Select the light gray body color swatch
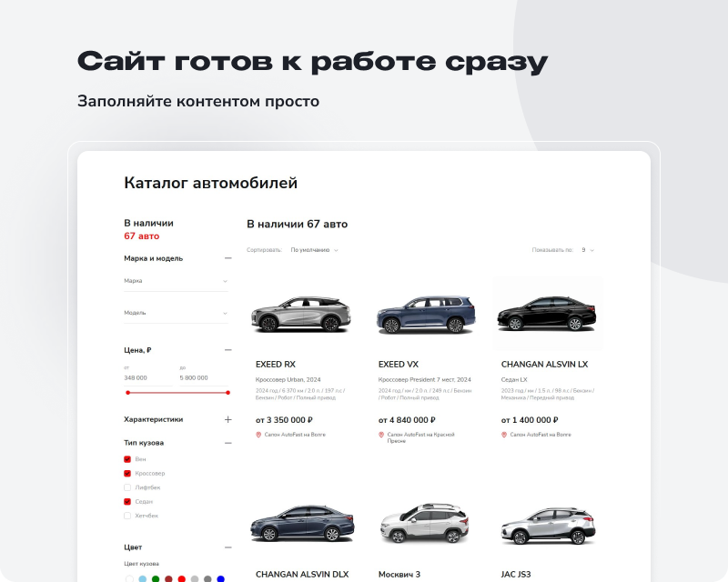 point(195,578)
